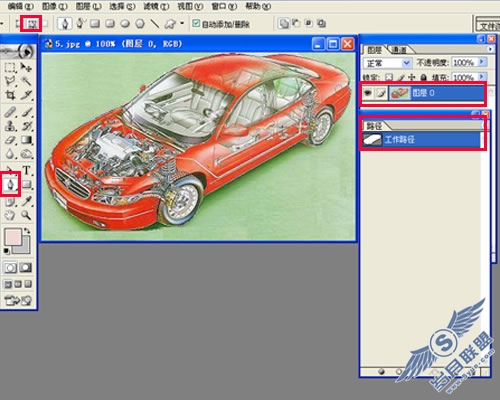Viewport: 500px width, 400px height.
Task: Select the Sponge tool
Action: [x=26, y=154]
